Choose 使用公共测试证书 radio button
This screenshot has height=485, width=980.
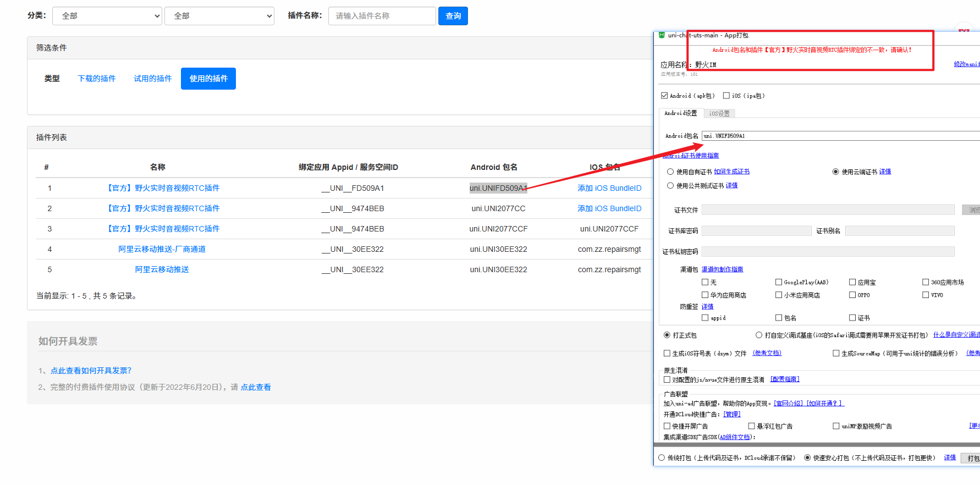pos(670,186)
